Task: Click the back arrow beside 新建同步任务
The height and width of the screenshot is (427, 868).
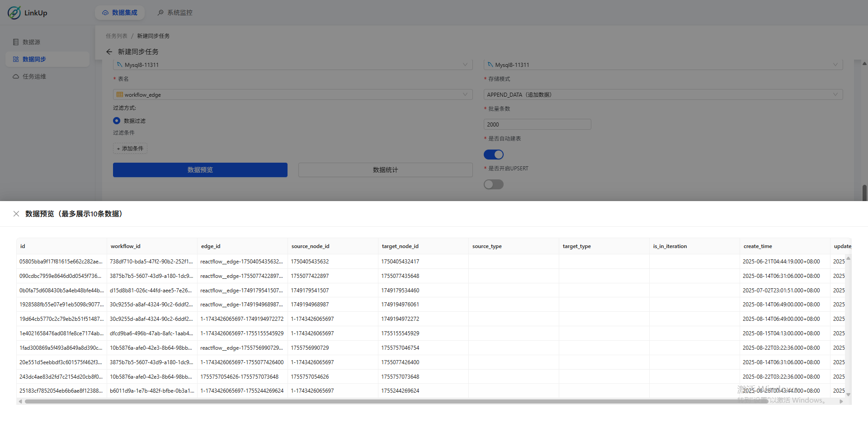Action: click(109, 52)
